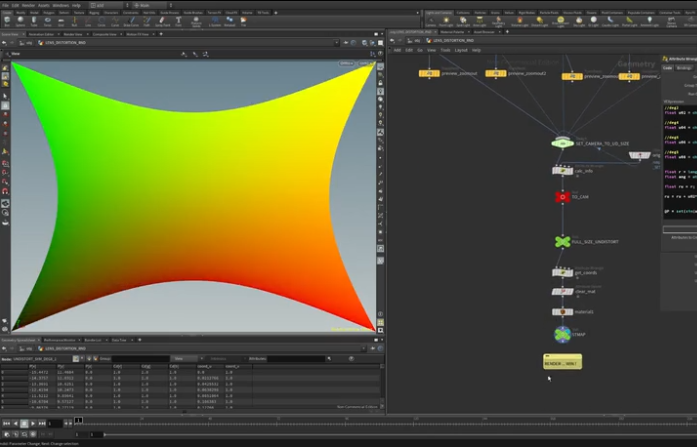Screen dimensions: 697x447
Task: Select the File shelf tool
Action: click(x=244, y=21)
